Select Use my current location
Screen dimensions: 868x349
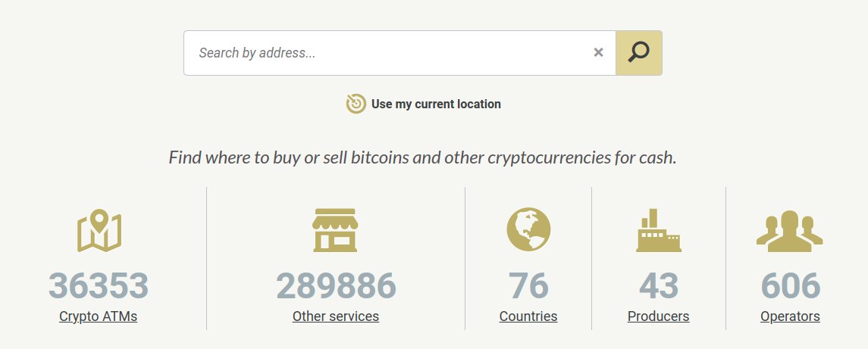point(436,104)
